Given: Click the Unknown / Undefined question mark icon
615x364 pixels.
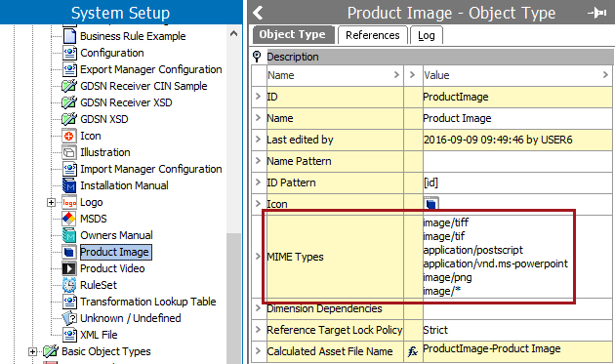Looking at the screenshot, I should pyautogui.click(x=69, y=318).
